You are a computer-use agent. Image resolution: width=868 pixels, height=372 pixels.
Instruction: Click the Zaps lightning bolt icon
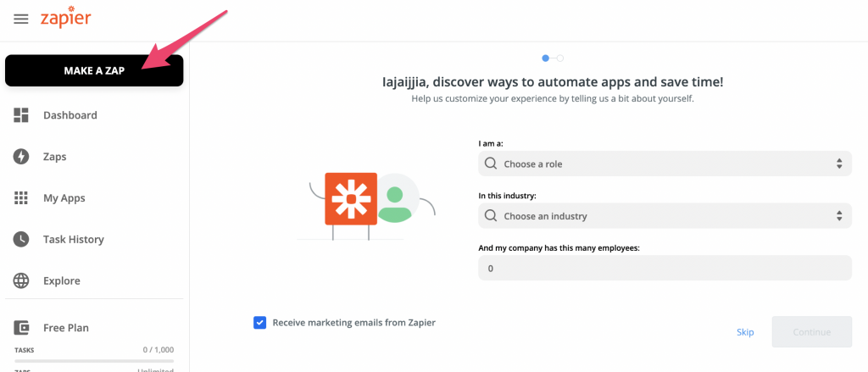[22, 157]
